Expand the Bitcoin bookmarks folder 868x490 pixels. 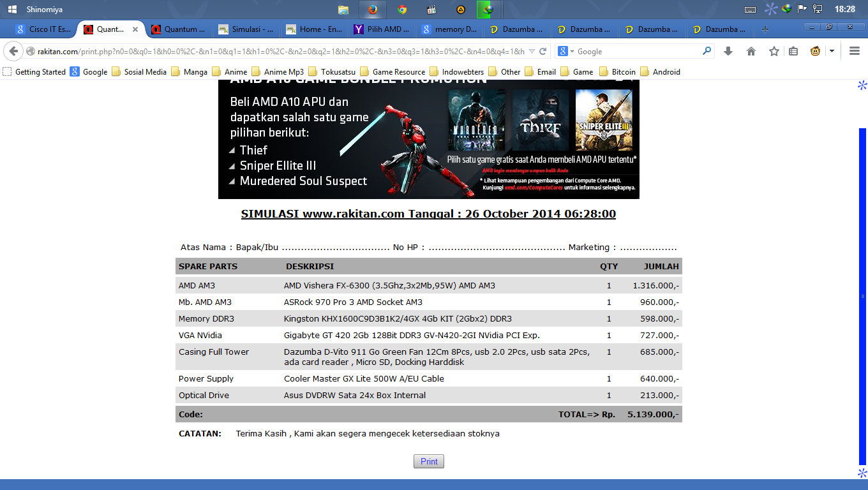point(617,72)
